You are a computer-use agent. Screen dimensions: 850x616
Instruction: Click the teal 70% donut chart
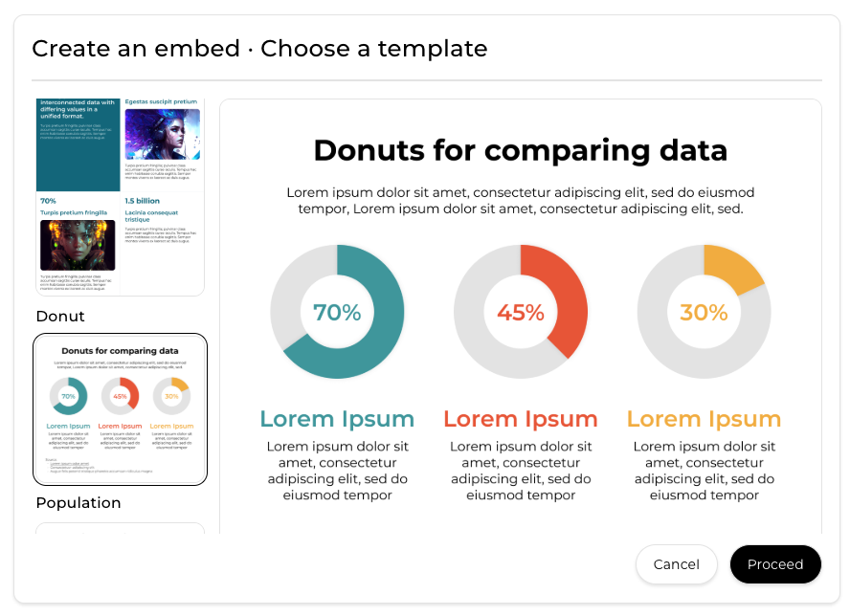tap(337, 312)
